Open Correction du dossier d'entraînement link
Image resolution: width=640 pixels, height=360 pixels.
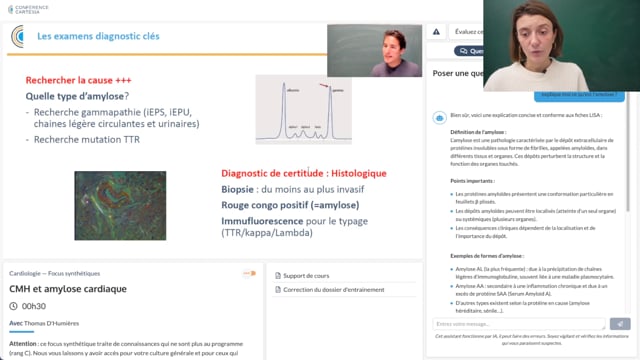point(333,289)
